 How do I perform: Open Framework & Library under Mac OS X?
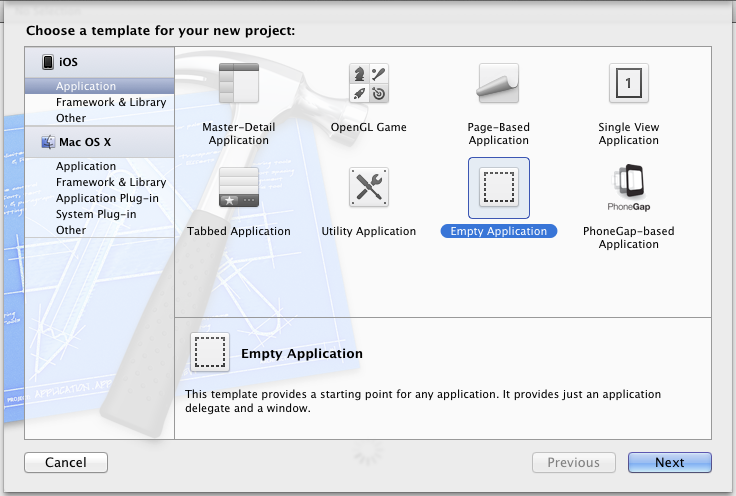111,182
